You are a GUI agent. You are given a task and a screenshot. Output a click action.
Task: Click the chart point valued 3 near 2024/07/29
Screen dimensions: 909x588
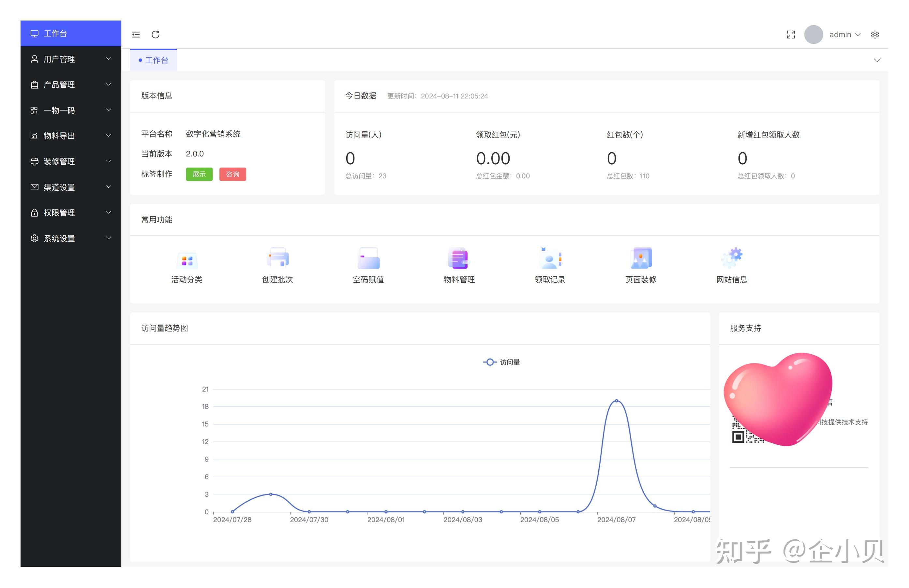click(x=271, y=494)
